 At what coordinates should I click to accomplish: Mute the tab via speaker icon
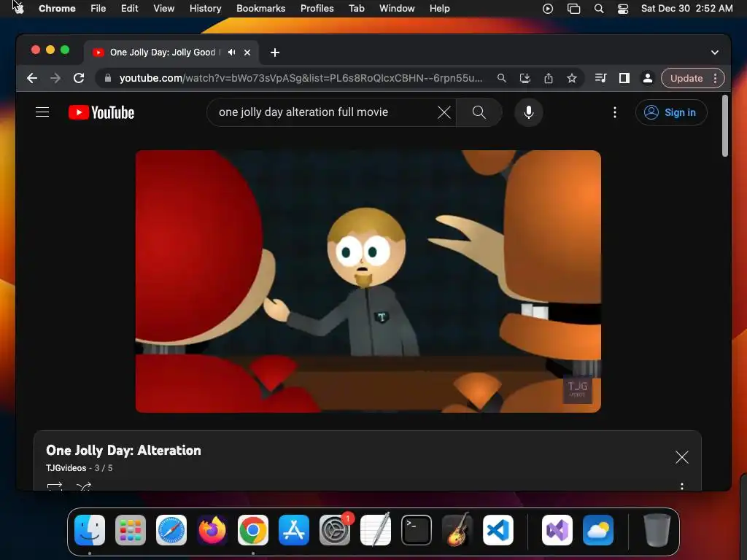231,52
